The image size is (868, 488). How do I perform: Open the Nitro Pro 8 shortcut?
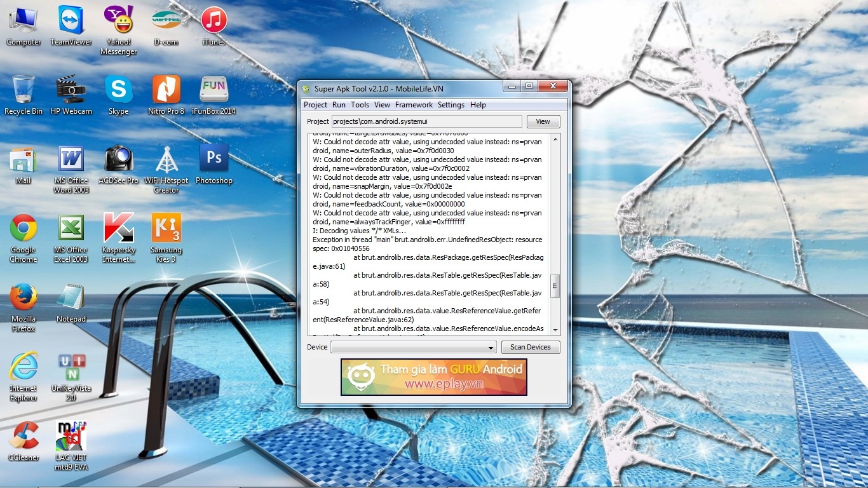166,95
